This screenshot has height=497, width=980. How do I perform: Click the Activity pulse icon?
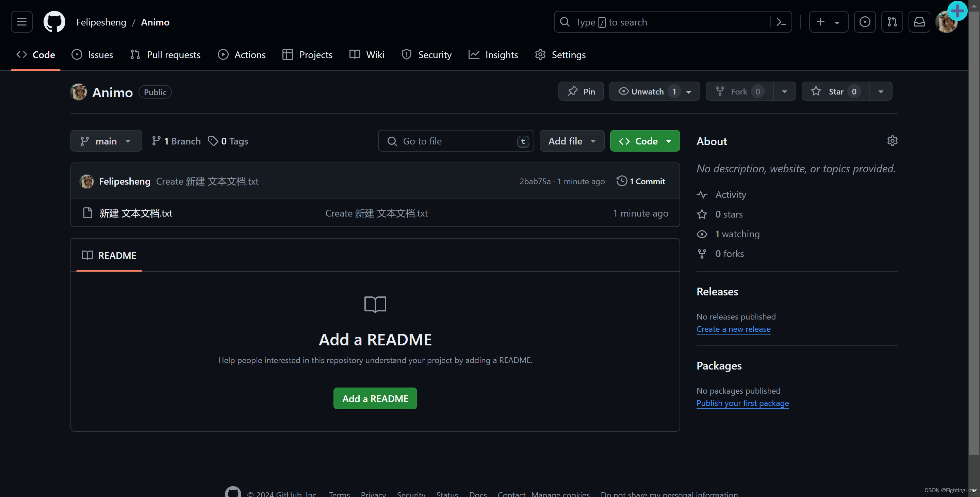702,194
